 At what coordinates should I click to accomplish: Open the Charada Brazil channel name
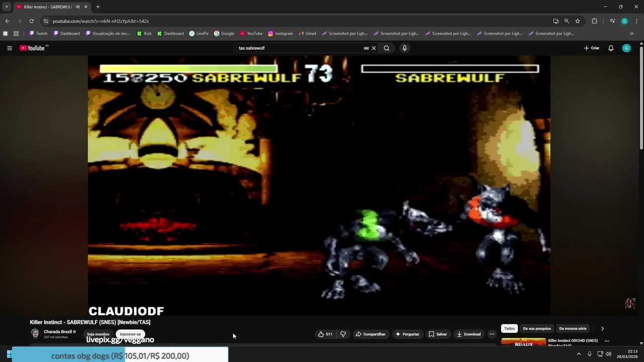pos(58,332)
